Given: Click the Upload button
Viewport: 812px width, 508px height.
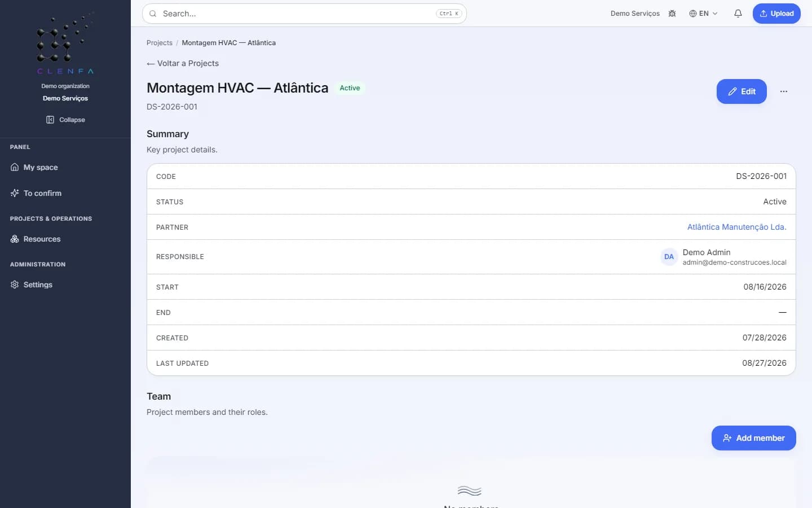Looking at the screenshot, I should (x=776, y=14).
